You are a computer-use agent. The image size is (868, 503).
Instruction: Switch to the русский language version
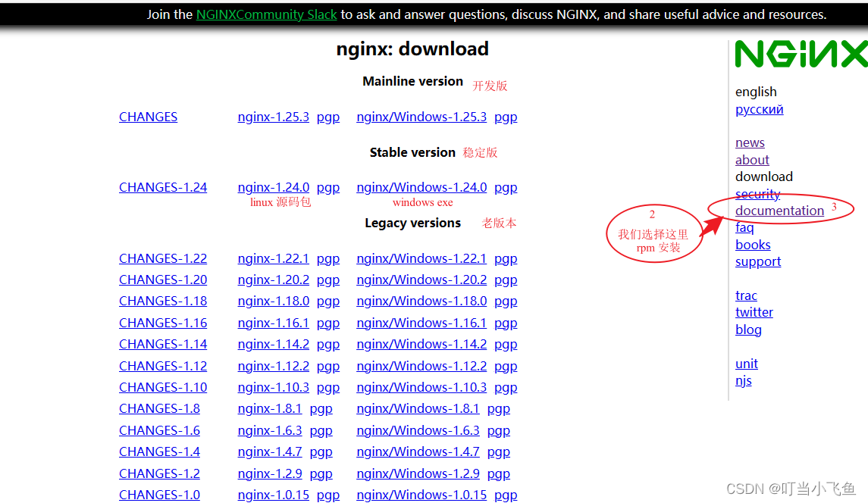pos(759,109)
